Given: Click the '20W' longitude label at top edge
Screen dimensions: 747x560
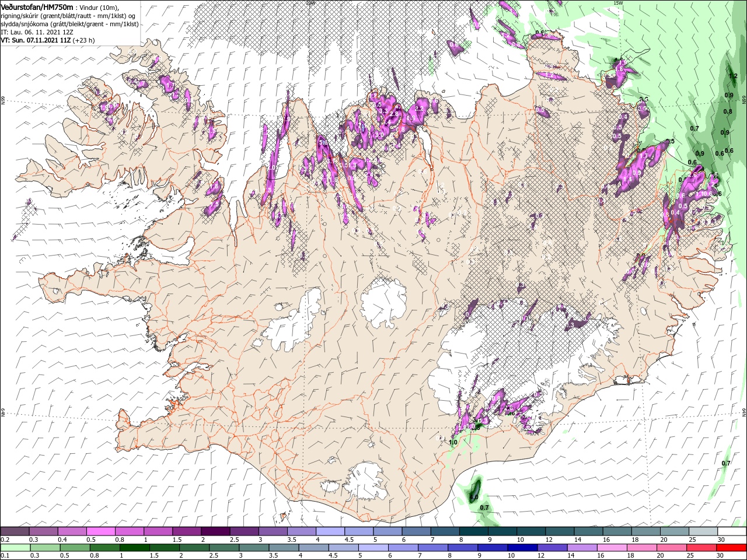Looking at the screenshot, I should click(310, 3).
